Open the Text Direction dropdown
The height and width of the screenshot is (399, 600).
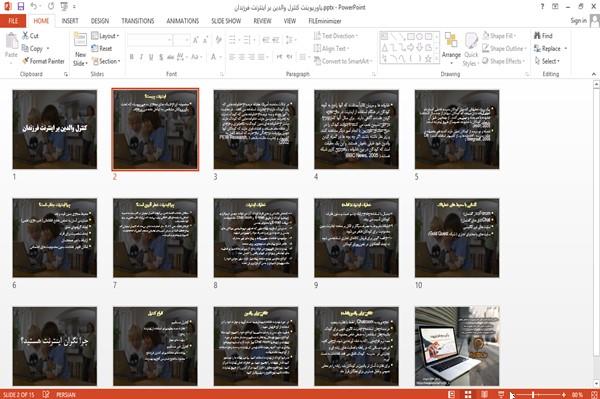pyautogui.click(x=336, y=36)
